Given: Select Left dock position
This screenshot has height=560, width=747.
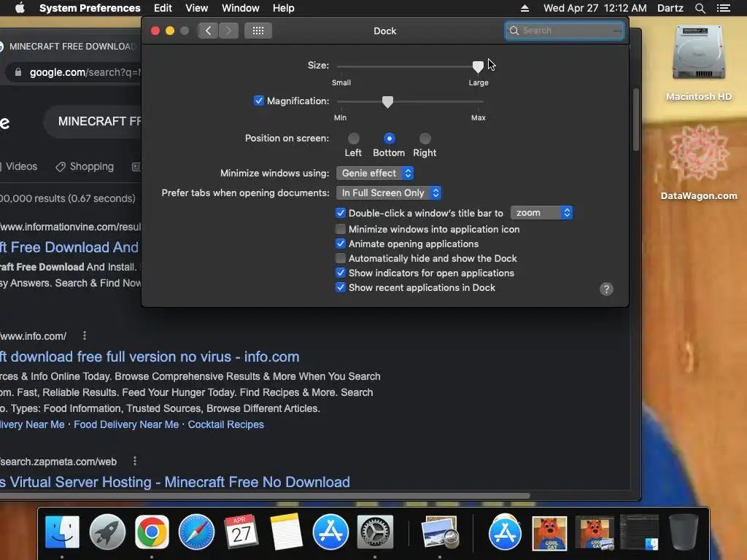Looking at the screenshot, I should [353, 139].
